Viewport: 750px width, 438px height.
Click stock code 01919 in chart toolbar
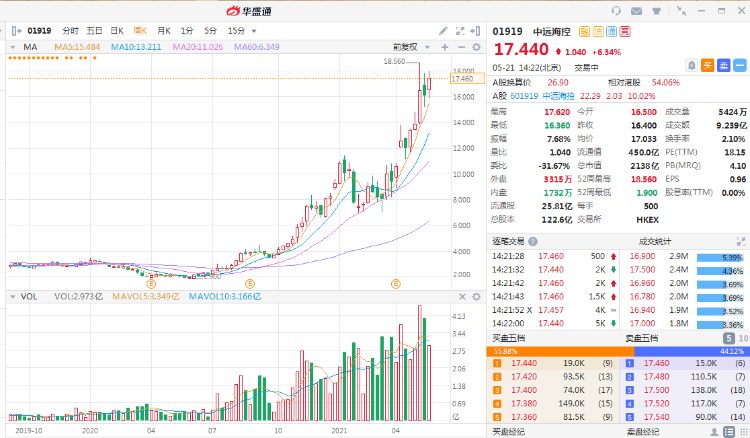[x=39, y=31]
